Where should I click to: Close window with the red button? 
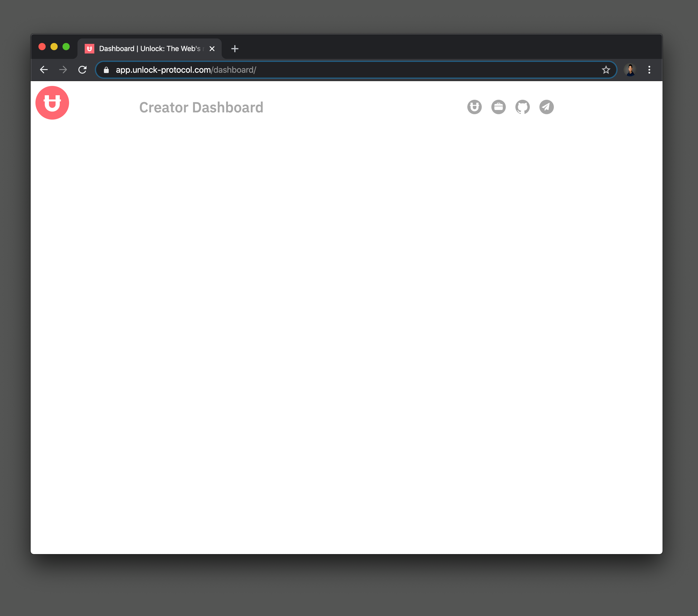click(x=42, y=47)
